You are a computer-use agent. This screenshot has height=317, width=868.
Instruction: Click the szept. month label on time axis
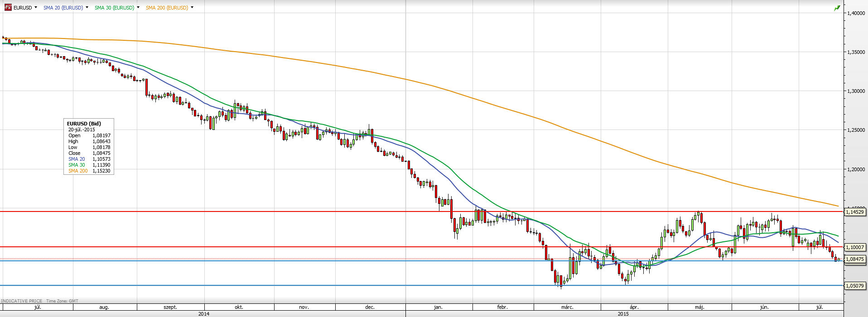click(170, 307)
